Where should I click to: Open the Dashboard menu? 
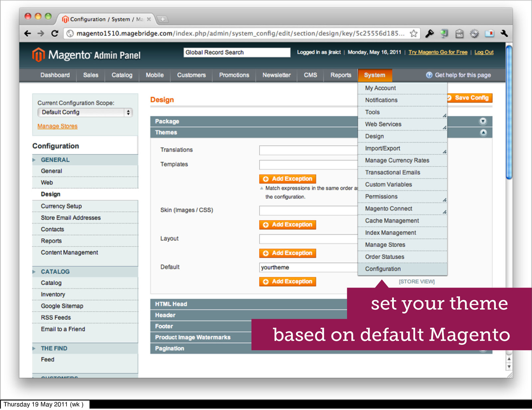pos(55,75)
